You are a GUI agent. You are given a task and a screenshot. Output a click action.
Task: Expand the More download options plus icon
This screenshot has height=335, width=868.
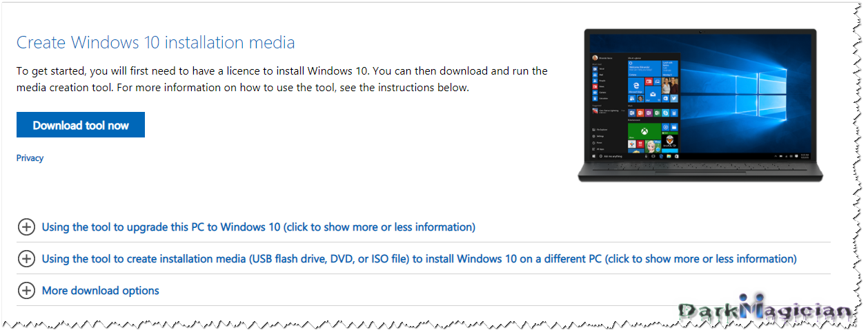click(x=26, y=291)
